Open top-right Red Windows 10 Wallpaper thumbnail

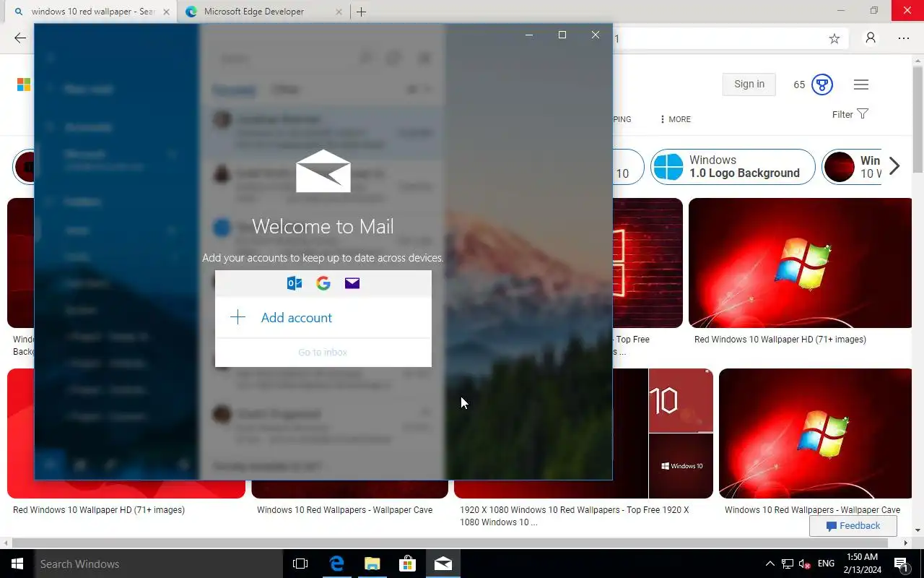pos(800,263)
